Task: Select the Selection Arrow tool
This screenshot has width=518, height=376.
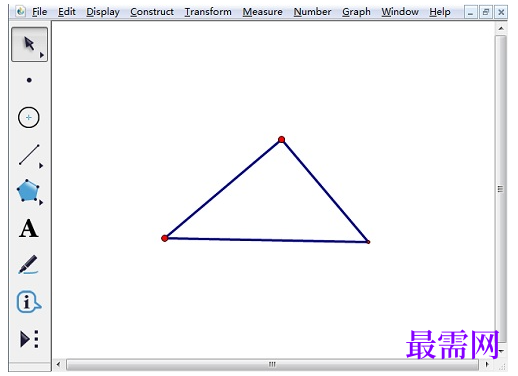Action: (29, 44)
